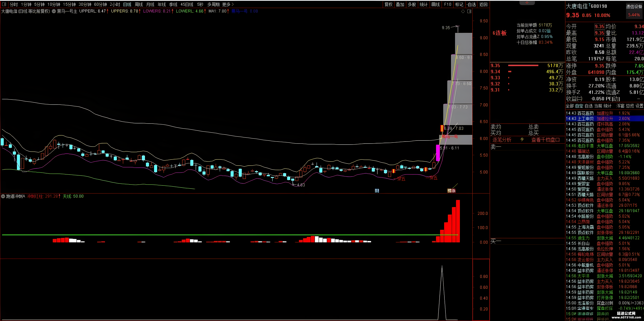Click the 榜涨 badge on chart bottom

[x=452, y=191]
